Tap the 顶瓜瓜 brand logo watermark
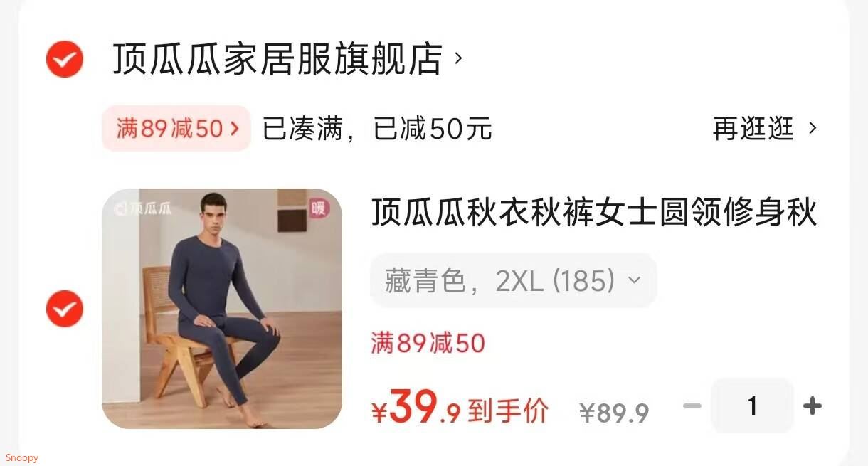 click(143, 208)
